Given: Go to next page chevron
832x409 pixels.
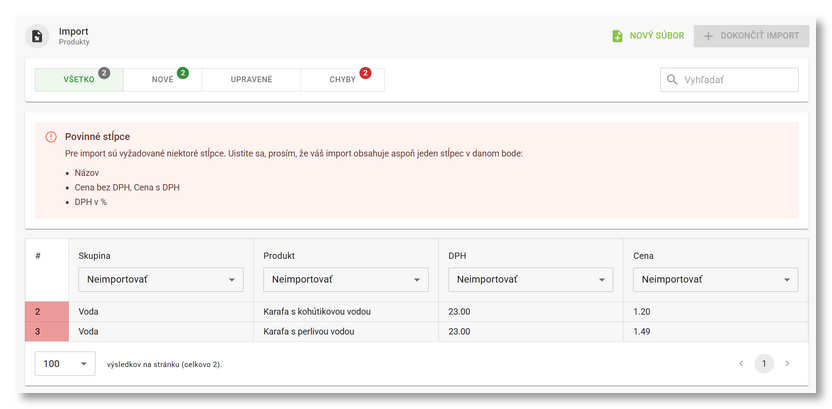Looking at the screenshot, I should (787, 363).
